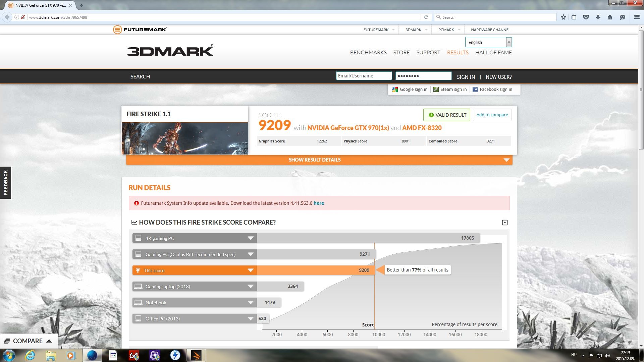Open the media player icon on the taskbar
Image resolution: width=644 pixels, height=362 pixels.
pyautogui.click(x=71, y=355)
